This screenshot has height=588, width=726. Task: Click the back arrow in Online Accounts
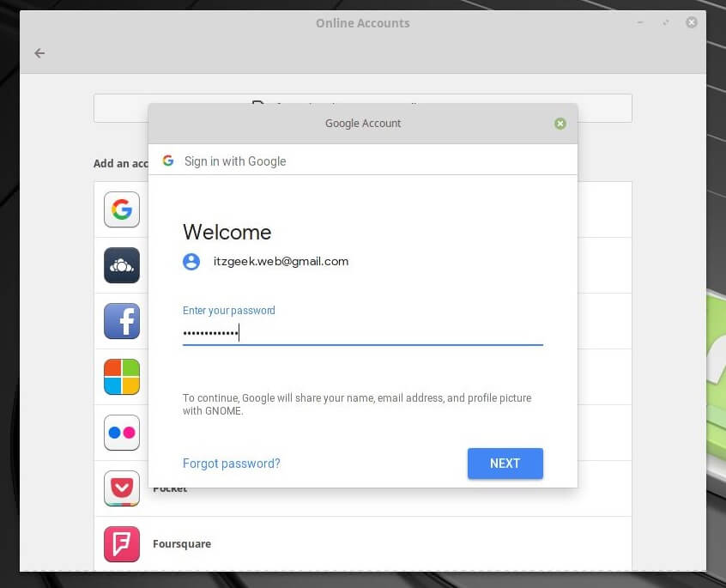(x=39, y=53)
